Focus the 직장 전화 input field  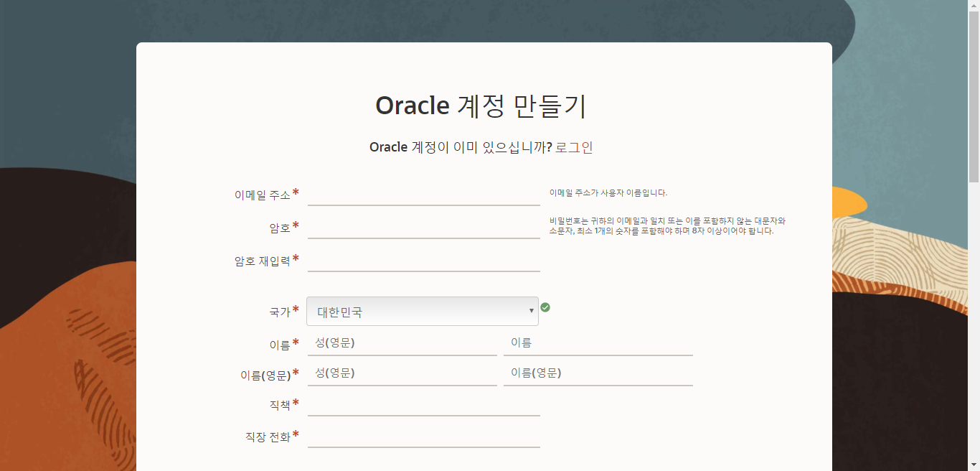pyautogui.click(x=424, y=436)
